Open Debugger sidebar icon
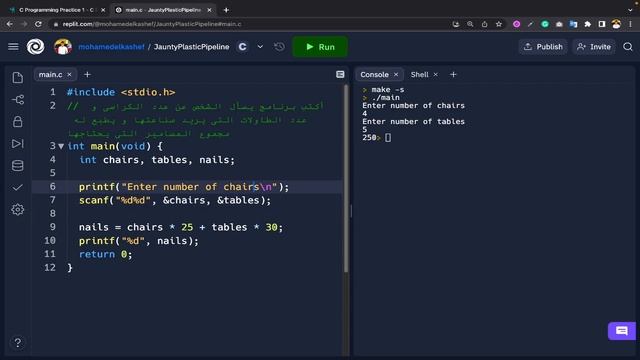 [x=18, y=144]
